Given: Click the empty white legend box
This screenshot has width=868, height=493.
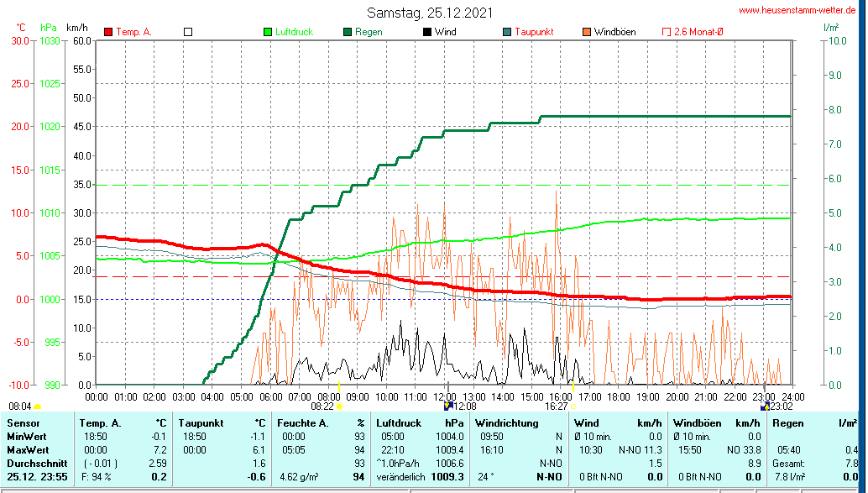Looking at the screenshot, I should pos(188,32).
